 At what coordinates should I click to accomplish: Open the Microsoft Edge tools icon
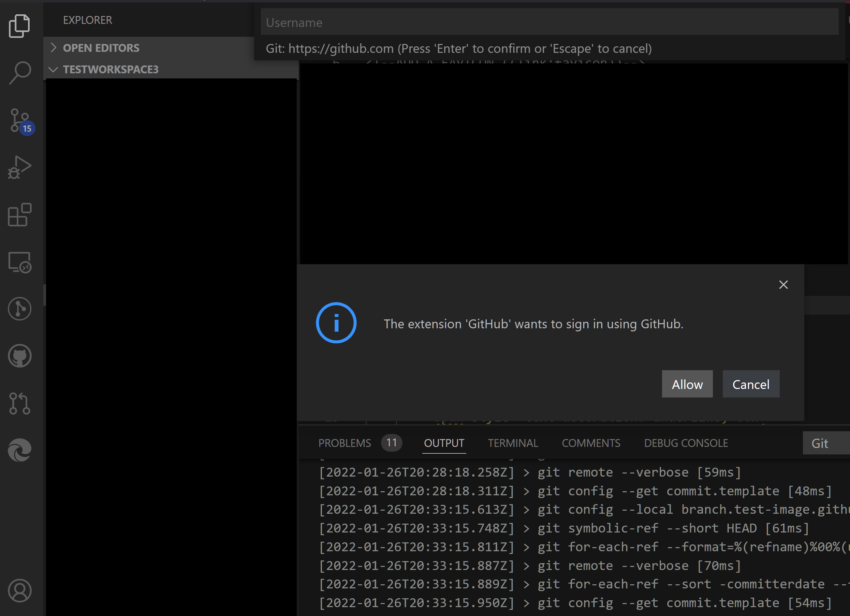19,450
